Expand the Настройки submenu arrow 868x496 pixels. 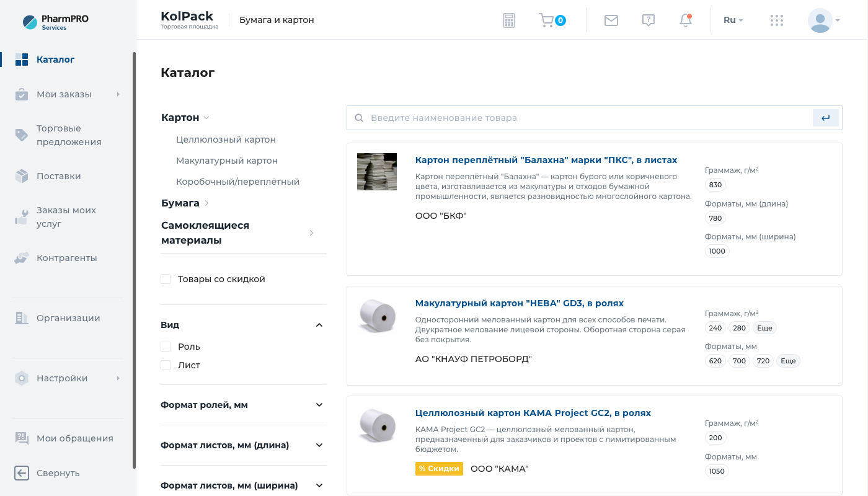click(118, 378)
